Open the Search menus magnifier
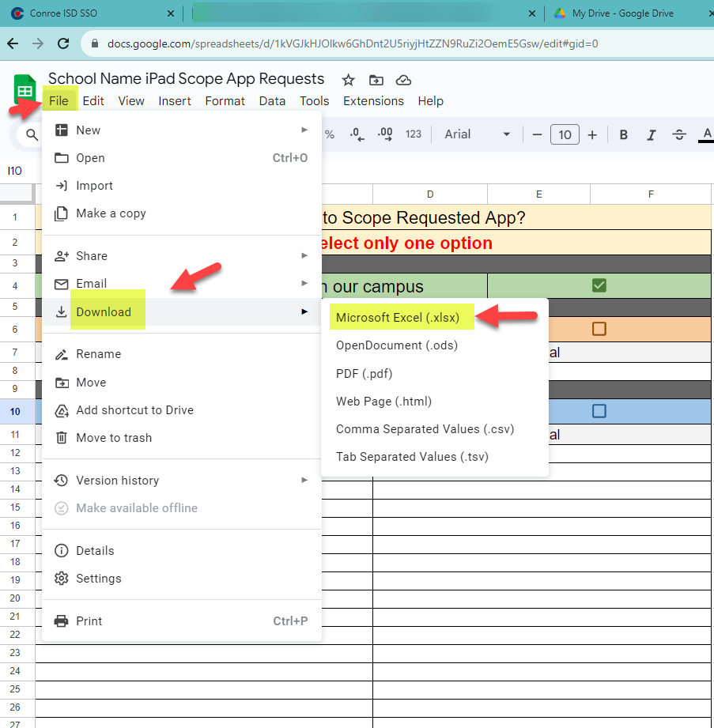 tap(30, 134)
